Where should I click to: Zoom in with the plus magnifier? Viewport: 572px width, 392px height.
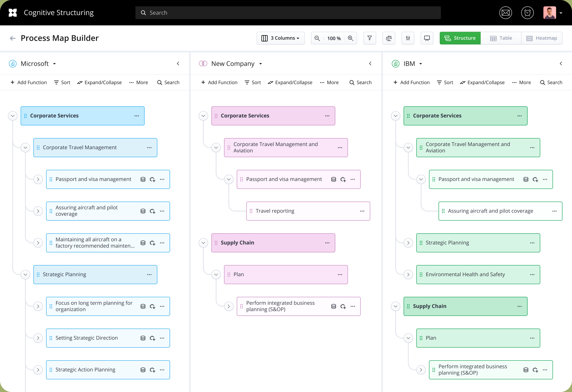click(x=350, y=38)
